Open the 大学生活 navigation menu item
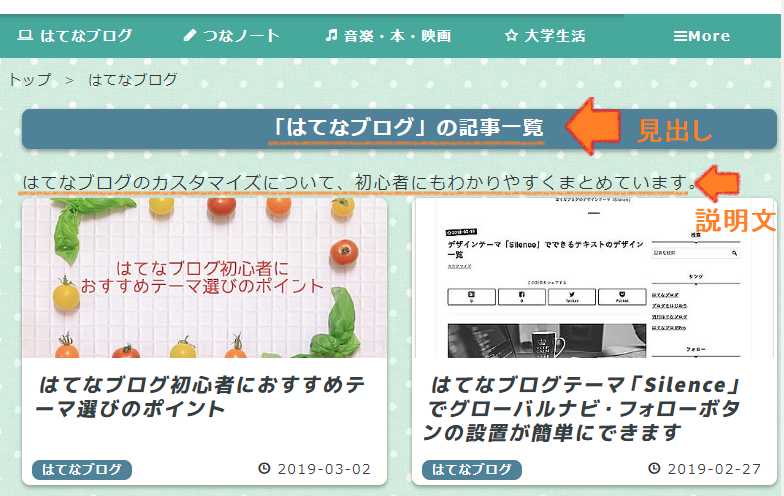Image resolution: width=784 pixels, height=496 pixels. (x=545, y=36)
